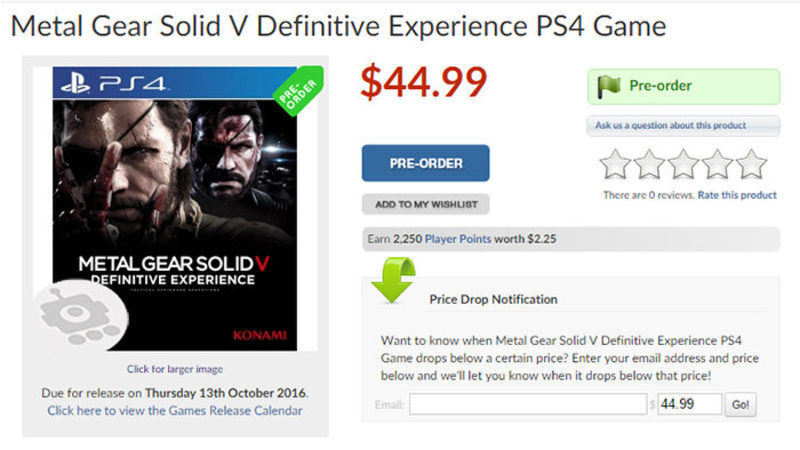Click the third rating star
The width and height of the screenshot is (800, 450).
pyautogui.click(x=682, y=164)
